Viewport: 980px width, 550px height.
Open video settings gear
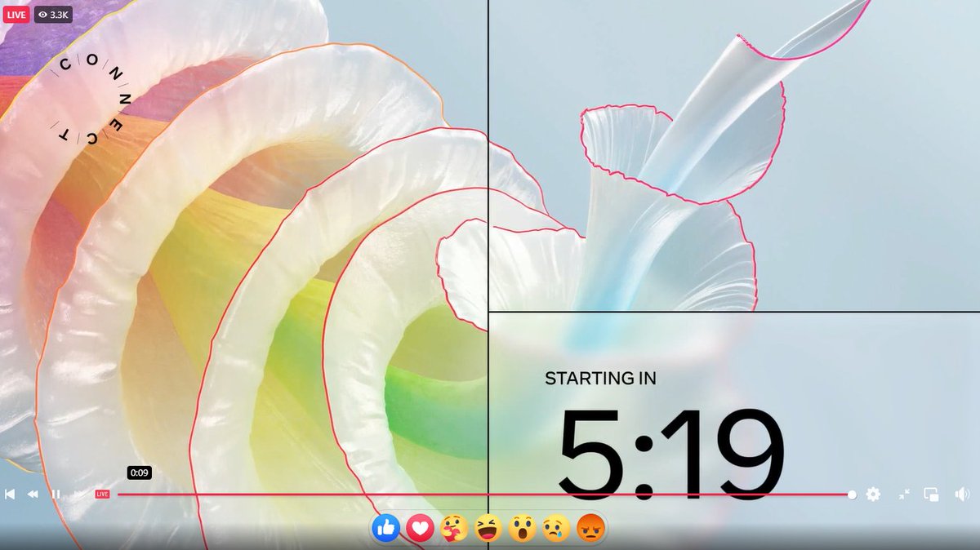click(x=873, y=494)
